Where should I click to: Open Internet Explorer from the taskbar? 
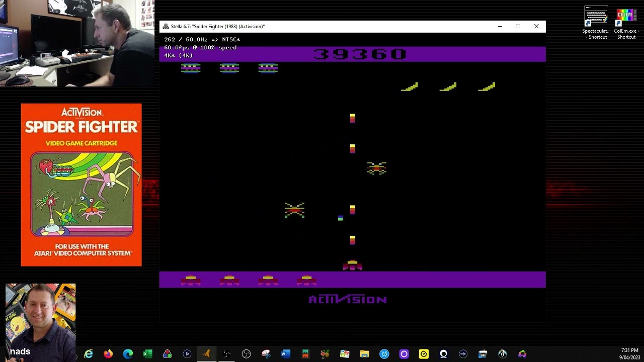click(x=89, y=354)
